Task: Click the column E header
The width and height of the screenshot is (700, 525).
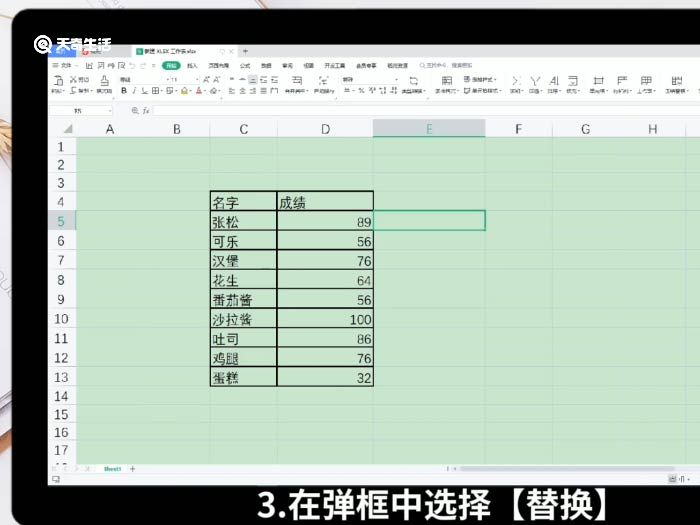Action: [x=429, y=129]
